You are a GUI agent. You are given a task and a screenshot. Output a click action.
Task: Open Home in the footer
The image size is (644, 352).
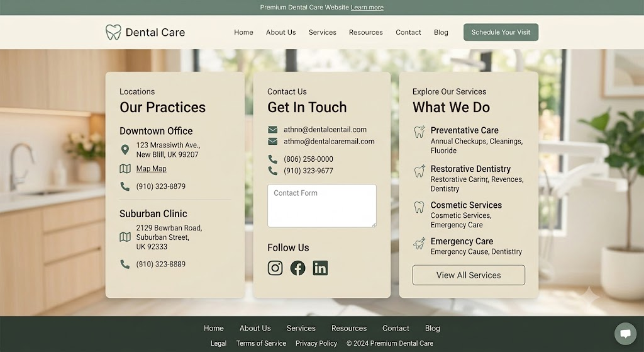click(214, 328)
